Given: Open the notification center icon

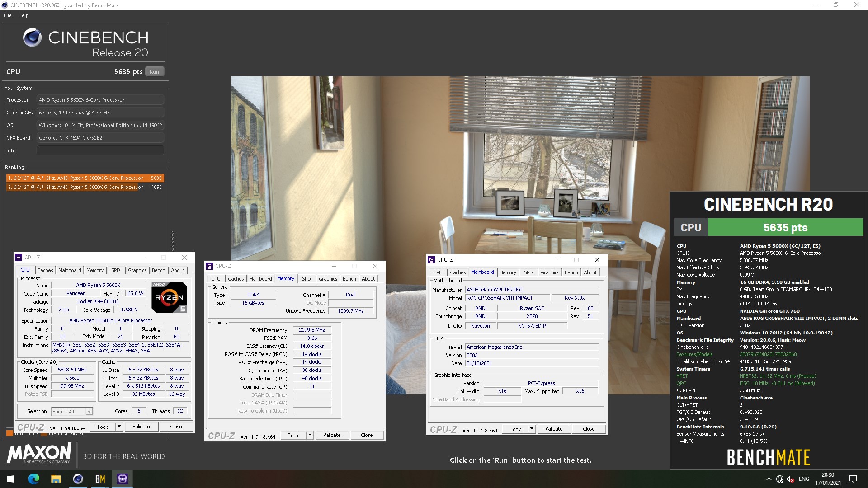Looking at the screenshot, I should [x=853, y=479].
